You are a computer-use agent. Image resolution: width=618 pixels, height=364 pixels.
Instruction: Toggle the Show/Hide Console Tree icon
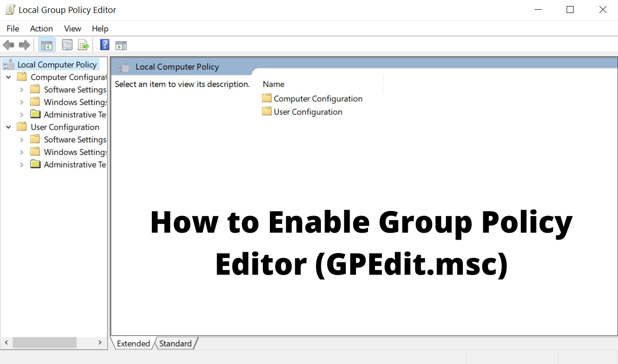pos(47,45)
